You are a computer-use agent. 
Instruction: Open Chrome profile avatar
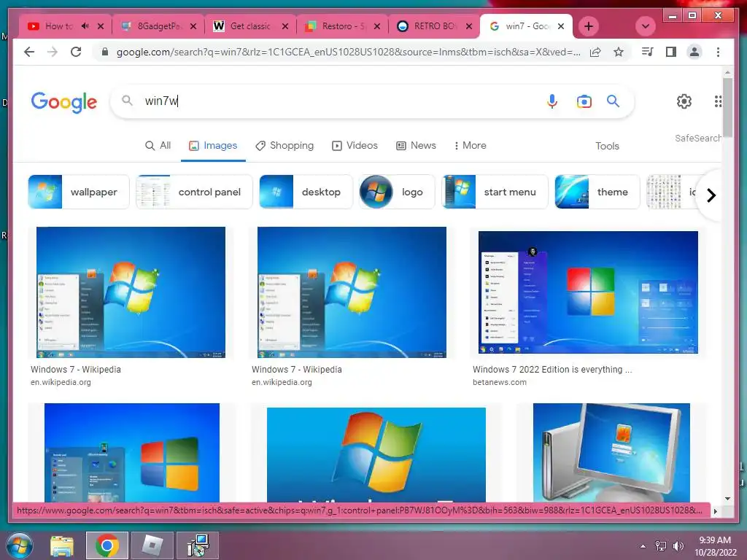pos(694,52)
